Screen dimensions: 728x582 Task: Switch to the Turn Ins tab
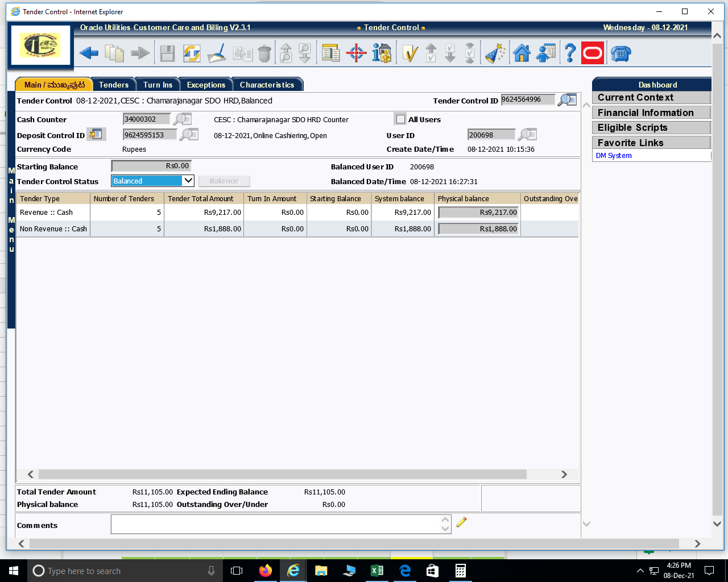[x=158, y=85]
